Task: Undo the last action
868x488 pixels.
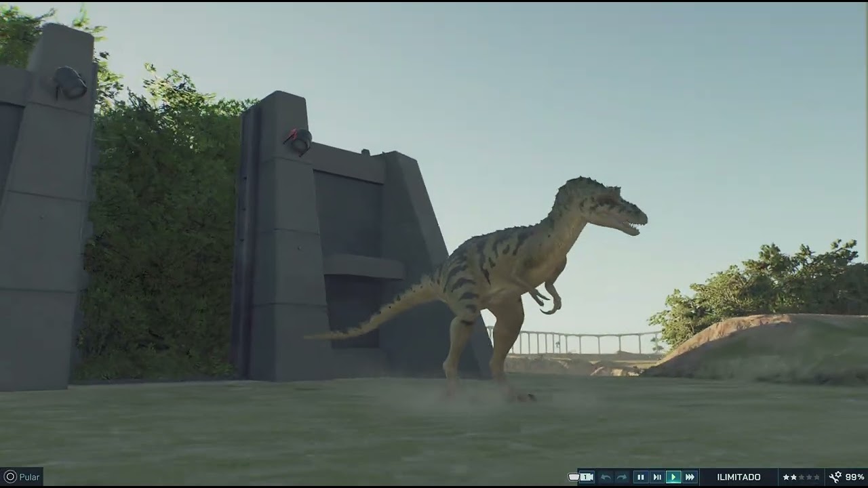Action: [x=606, y=477]
